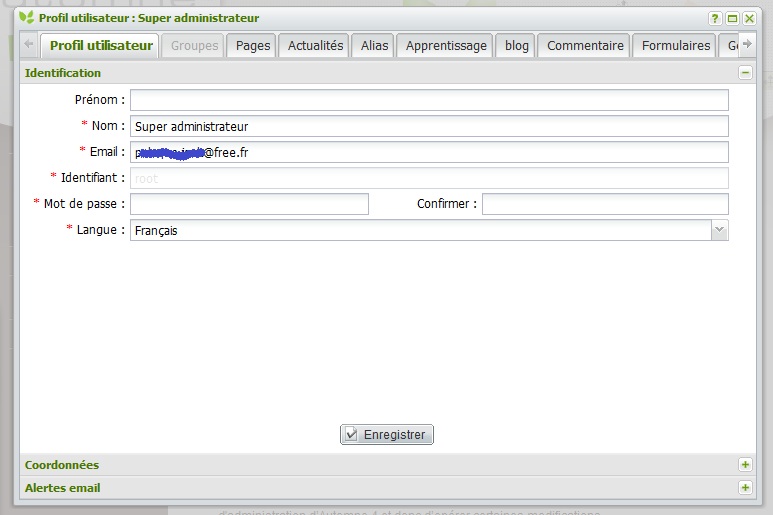Close the Profil utilisateur dialog
Screen dimensions: 773x515
[x=749, y=18]
